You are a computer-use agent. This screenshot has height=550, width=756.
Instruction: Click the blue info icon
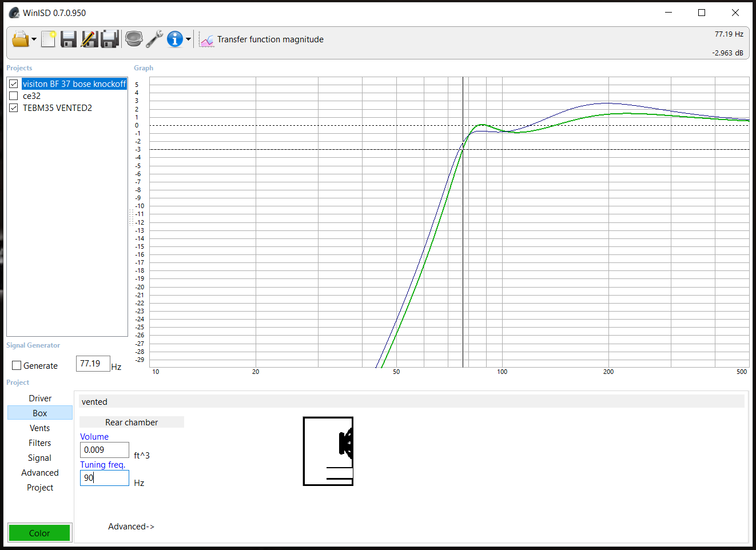tap(175, 39)
